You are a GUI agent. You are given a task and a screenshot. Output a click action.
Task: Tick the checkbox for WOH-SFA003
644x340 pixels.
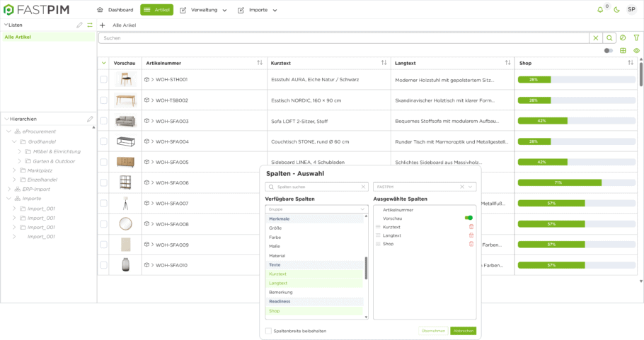(103, 121)
